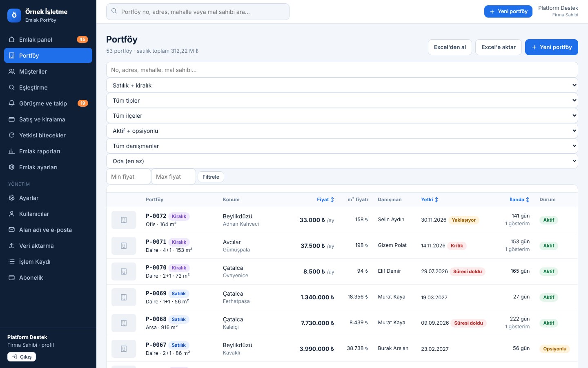Viewport: 588px width, 368px height.
Task: Click the Alan adı ve e-posta envelope icon
Action: (12, 230)
